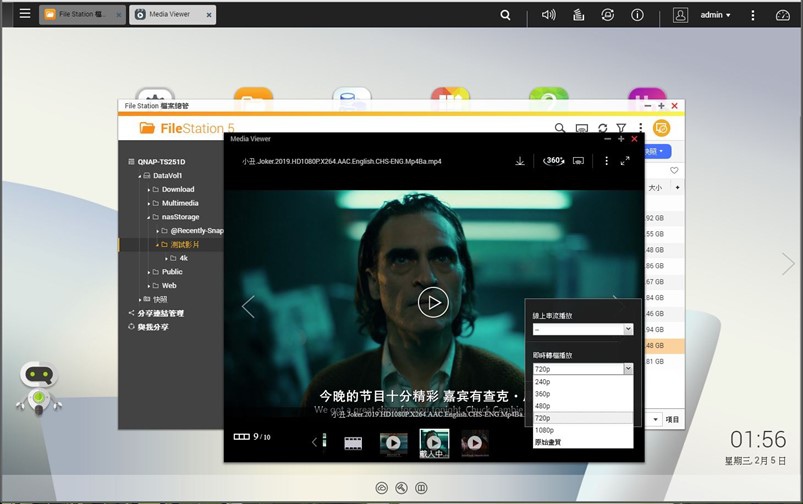Select the highlighted 載入中 thumbnail
803x504 pixels.
point(434,443)
